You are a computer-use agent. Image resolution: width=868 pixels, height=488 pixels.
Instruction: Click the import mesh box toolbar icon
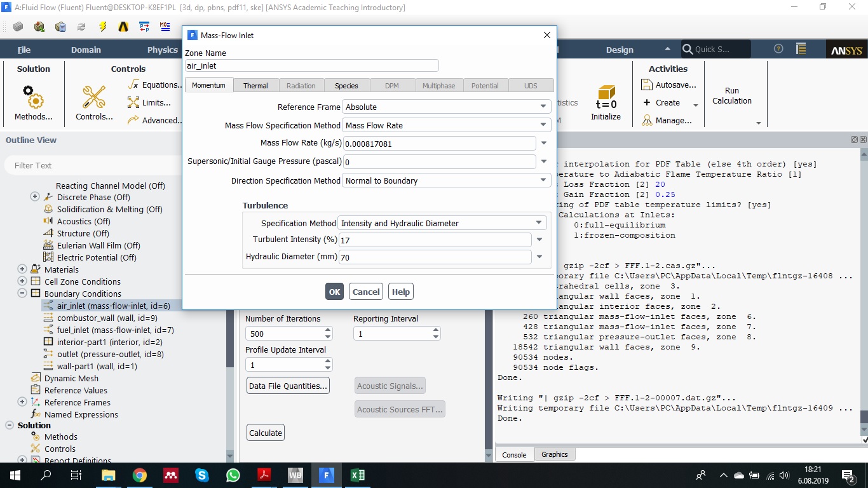(39, 27)
